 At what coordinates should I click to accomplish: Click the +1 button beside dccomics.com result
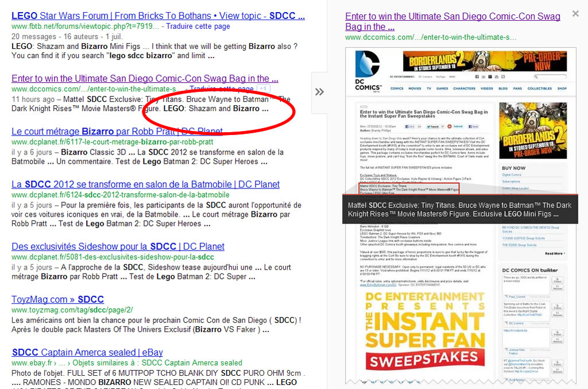click(264, 88)
